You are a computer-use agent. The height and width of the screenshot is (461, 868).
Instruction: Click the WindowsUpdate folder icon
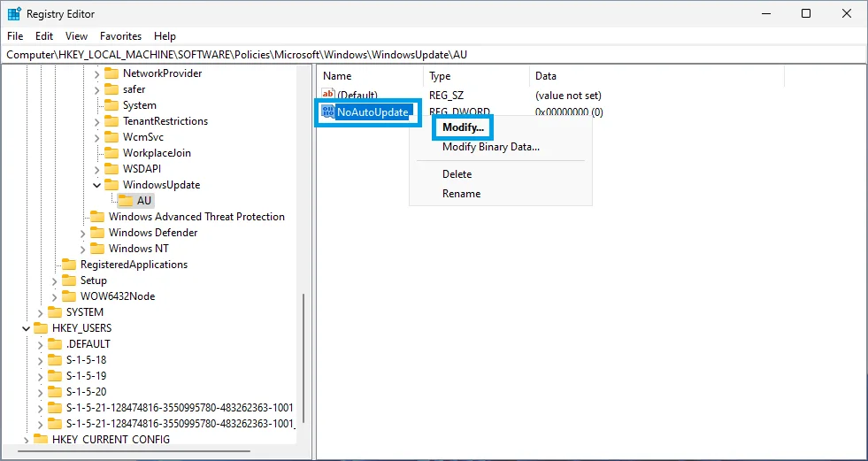point(111,185)
